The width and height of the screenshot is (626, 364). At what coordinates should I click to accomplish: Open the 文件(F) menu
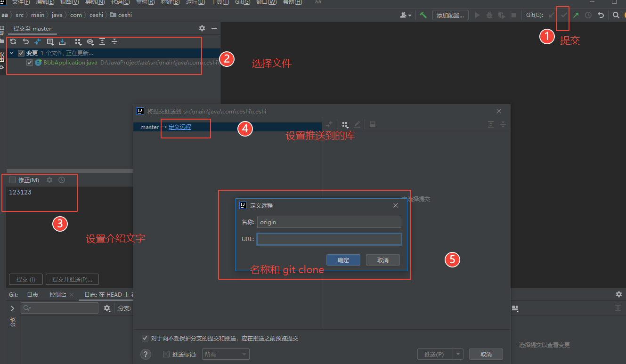click(x=21, y=2)
